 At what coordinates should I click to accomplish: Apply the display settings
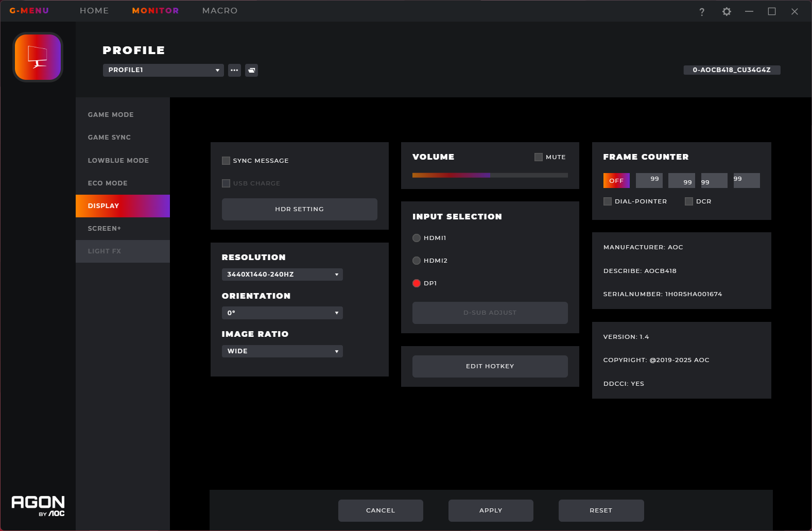coord(491,510)
